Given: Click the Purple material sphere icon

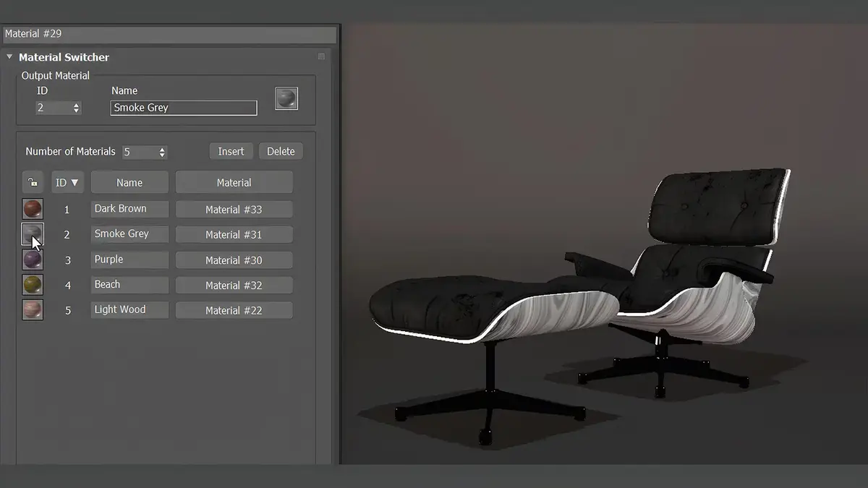Looking at the screenshot, I should click(x=33, y=260).
